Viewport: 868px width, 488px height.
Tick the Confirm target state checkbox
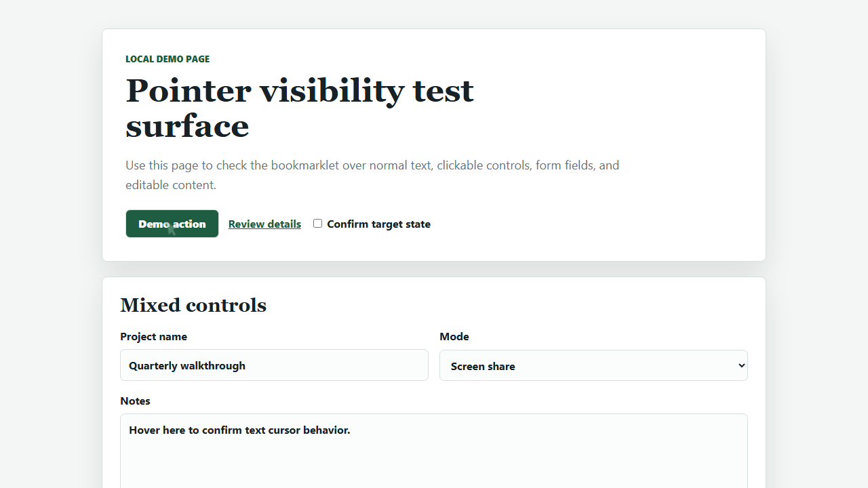(317, 224)
